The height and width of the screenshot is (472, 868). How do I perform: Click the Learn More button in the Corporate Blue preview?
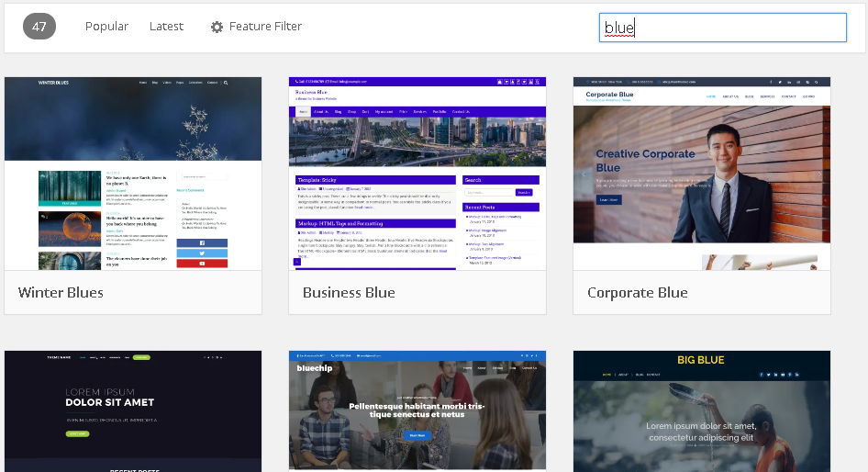(x=609, y=199)
